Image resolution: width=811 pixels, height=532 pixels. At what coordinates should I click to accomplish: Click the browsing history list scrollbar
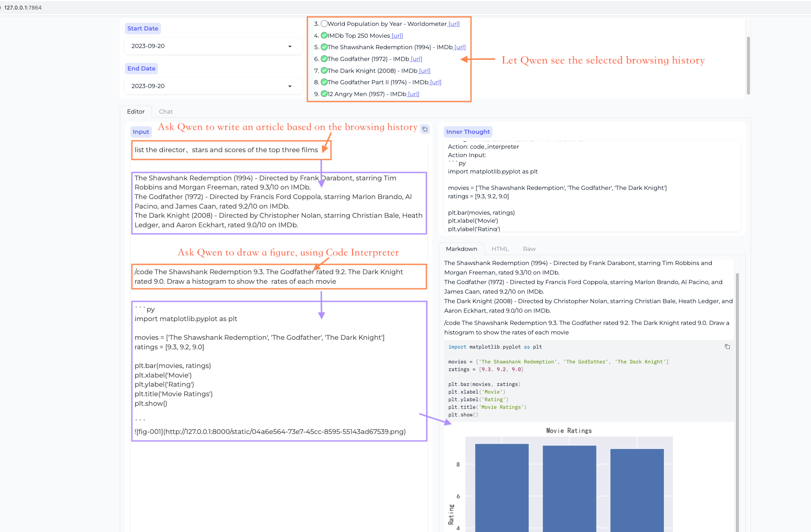(748, 65)
